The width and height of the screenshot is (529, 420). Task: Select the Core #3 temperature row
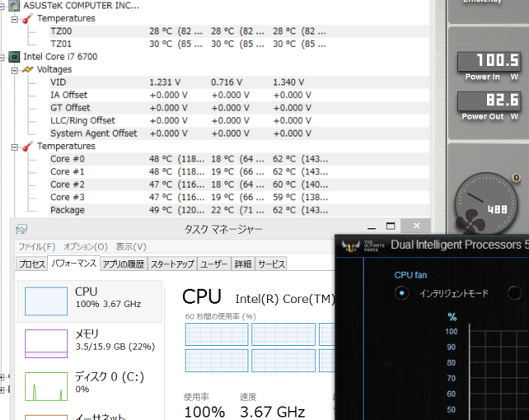[239, 198]
